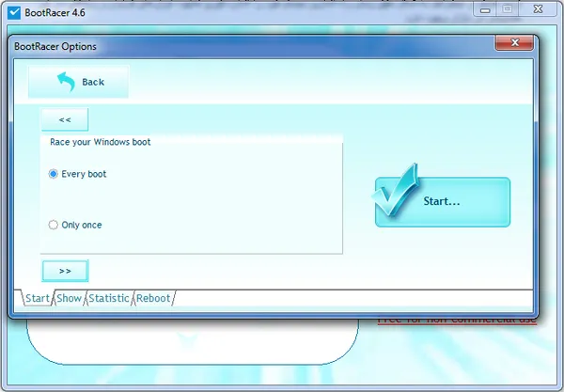Close the BootRacer 4.6 main window
Image resolution: width=564 pixels, height=392 pixels.
[x=538, y=9]
